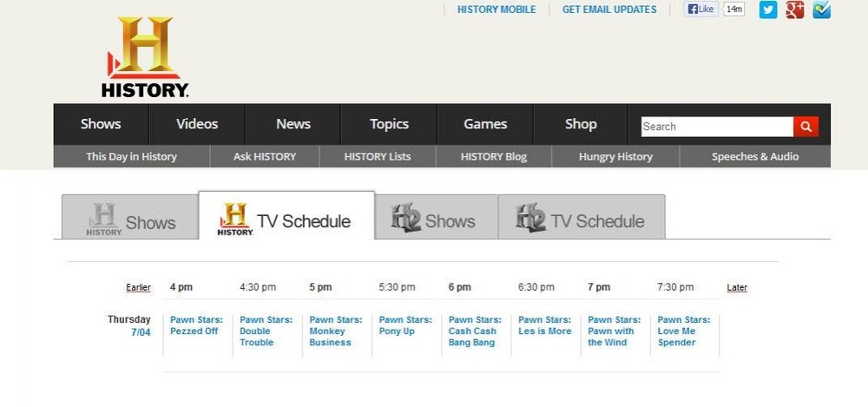The image size is (868, 407).
Task: Select the HISTORY Shows tab
Action: point(130,217)
